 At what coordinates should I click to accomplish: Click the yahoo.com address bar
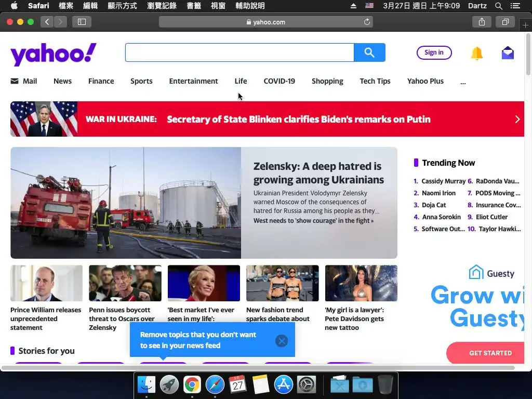coord(266,22)
